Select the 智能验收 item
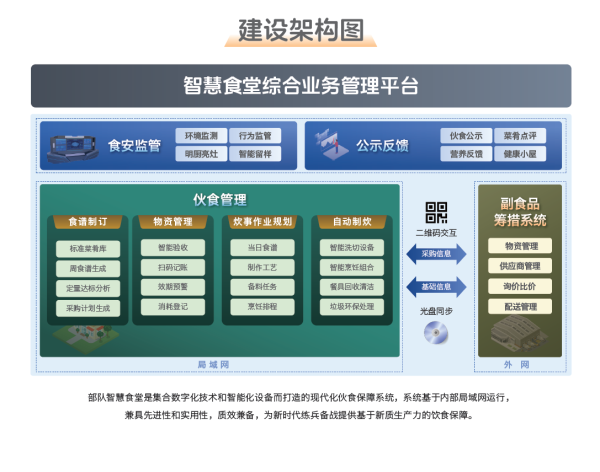600x472 pixels. pos(173,248)
